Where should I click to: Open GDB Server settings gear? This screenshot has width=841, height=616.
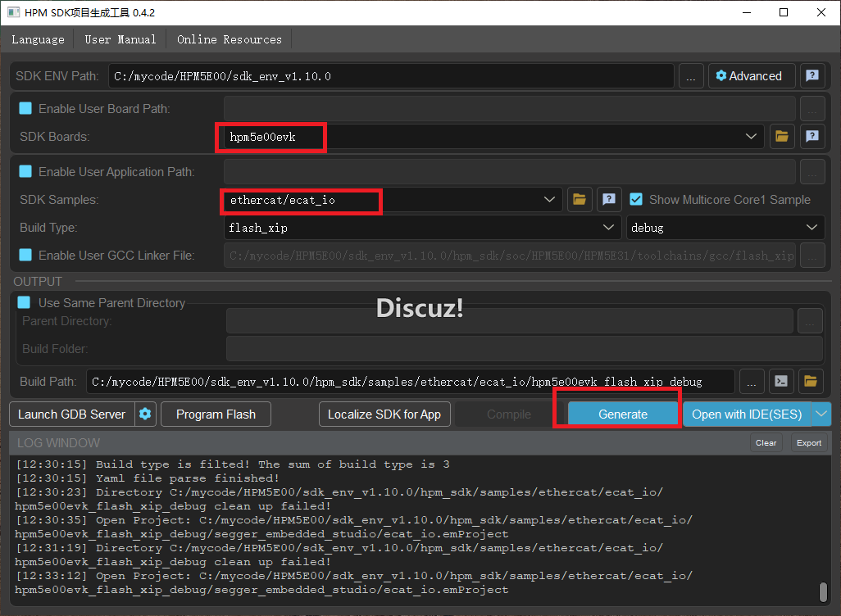tap(145, 414)
